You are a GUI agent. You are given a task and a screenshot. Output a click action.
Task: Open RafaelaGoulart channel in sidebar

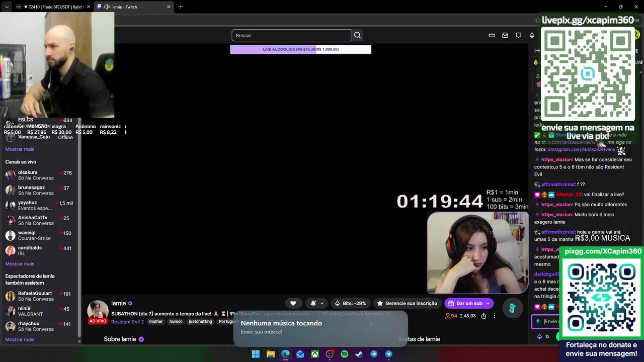[39, 296]
